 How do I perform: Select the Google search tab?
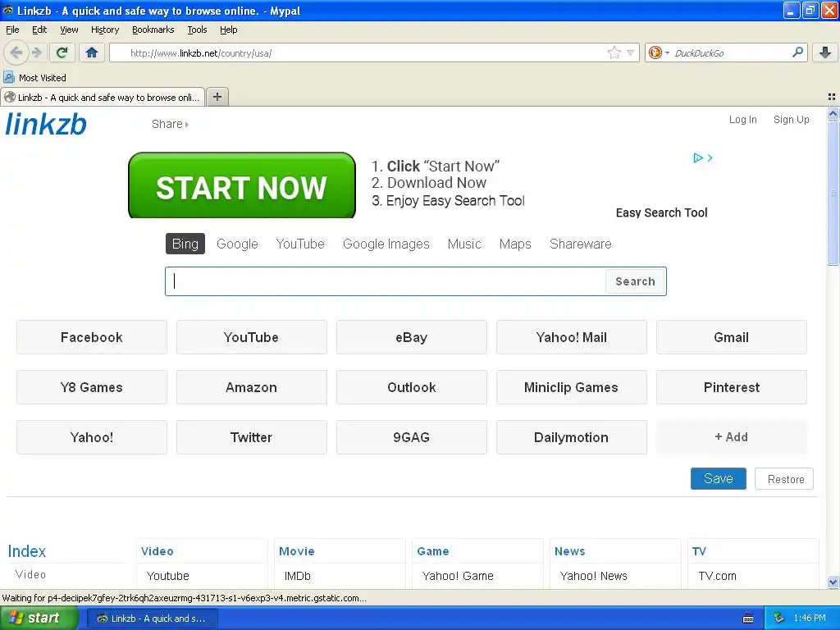coord(237,244)
